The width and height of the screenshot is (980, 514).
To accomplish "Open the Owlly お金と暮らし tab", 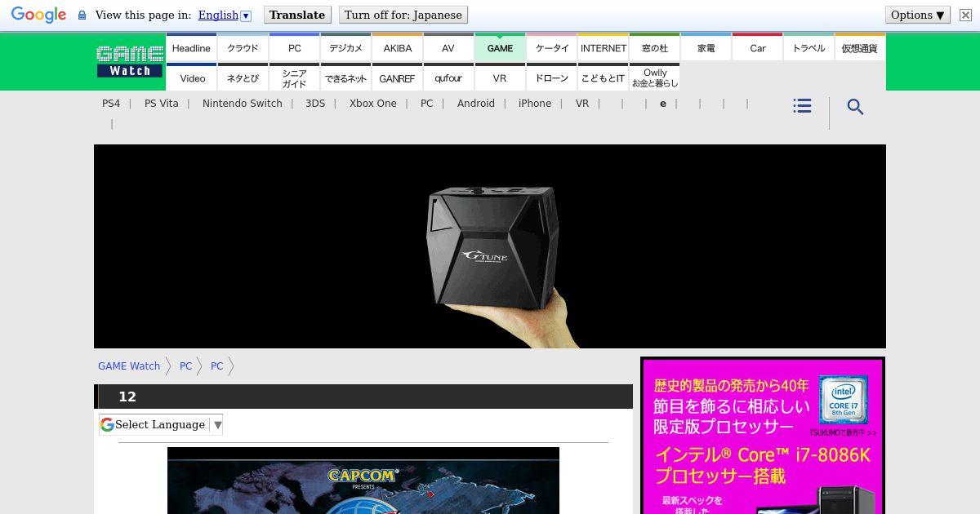I will [654, 78].
